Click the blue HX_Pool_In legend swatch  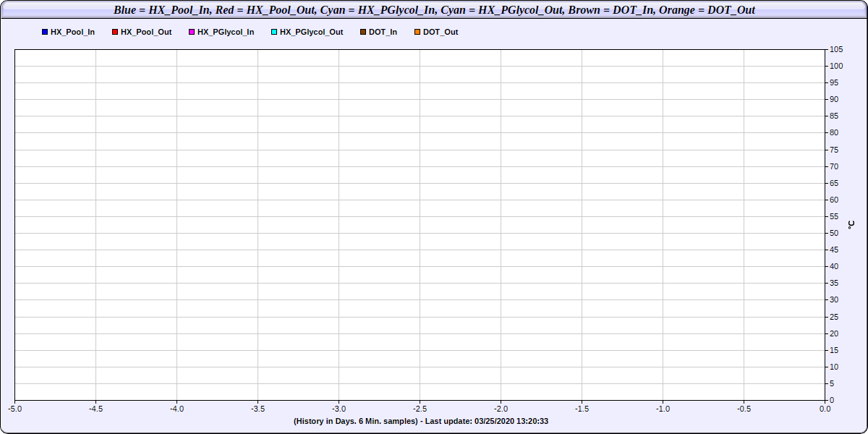click(45, 32)
